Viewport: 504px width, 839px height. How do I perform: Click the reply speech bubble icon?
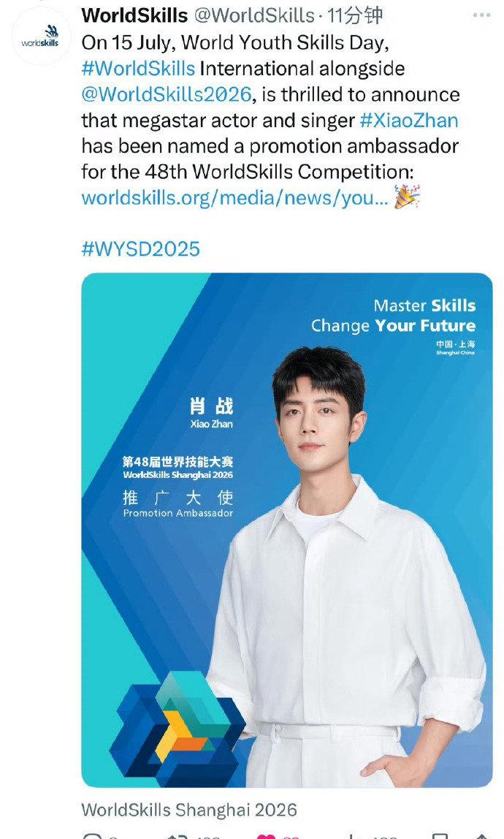93,836
